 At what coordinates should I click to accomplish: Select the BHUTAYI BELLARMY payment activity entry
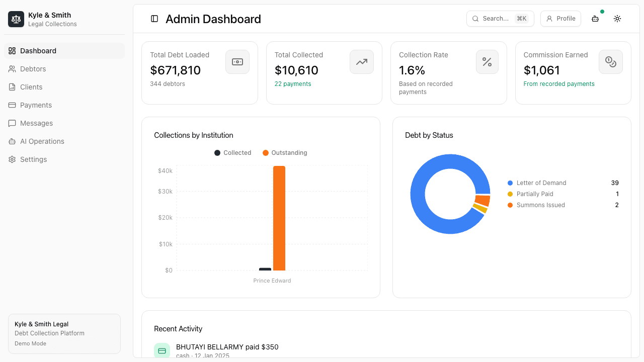click(227, 347)
